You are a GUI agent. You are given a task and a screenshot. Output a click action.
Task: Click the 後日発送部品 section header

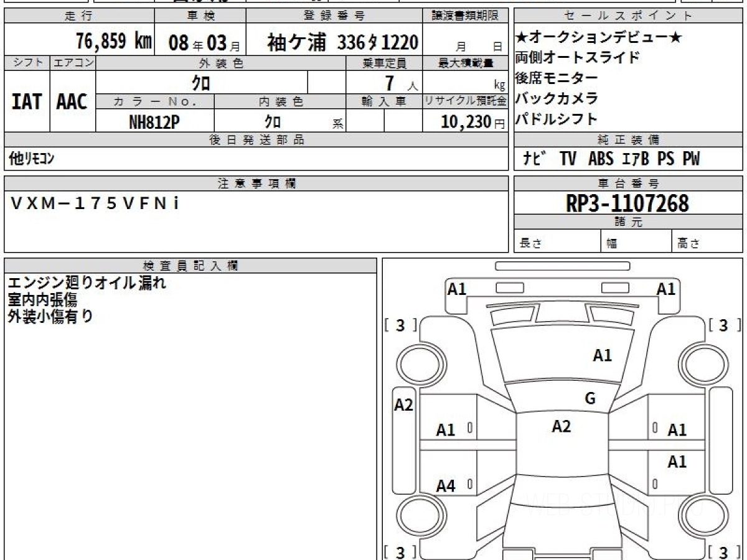coord(256,140)
